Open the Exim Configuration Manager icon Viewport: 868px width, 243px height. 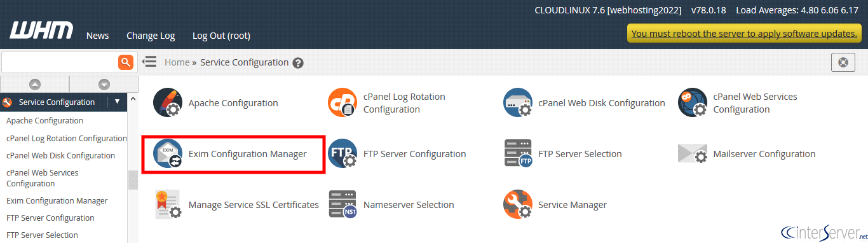[x=168, y=154]
